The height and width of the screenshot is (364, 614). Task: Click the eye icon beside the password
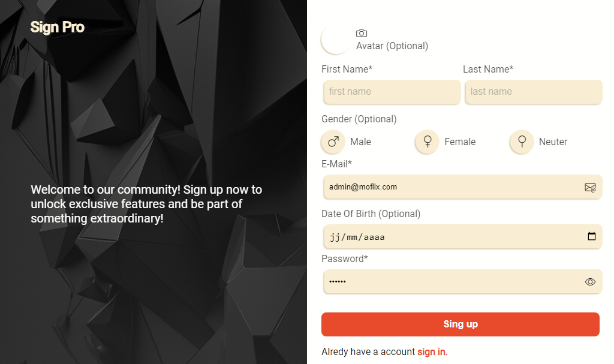[590, 281]
